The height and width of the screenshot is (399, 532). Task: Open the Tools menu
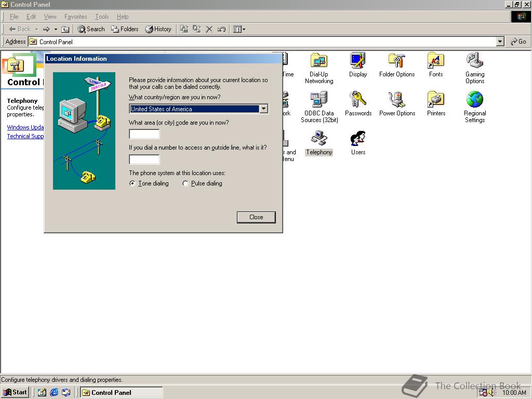(102, 16)
